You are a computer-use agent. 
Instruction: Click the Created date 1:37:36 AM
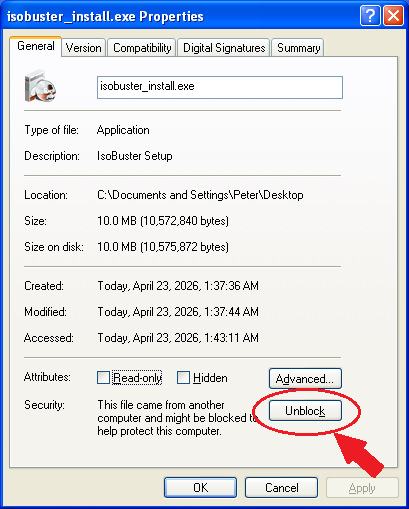point(178,286)
